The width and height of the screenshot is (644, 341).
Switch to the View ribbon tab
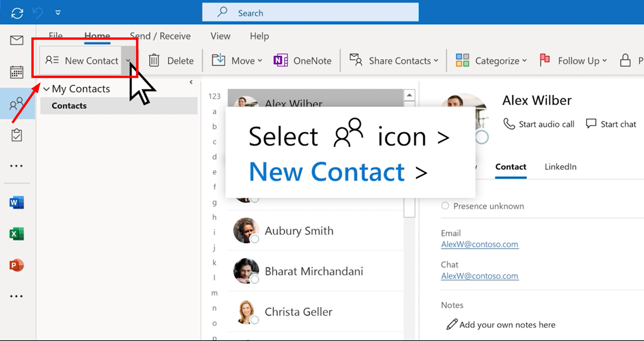point(220,36)
